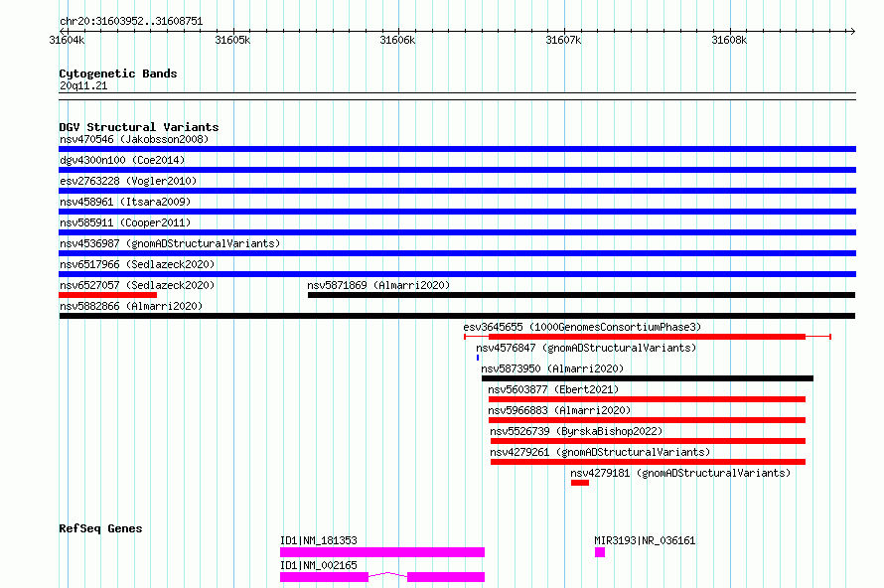Select the red bar for nsv5526739
Screen dimensions: 884x588
click(x=648, y=441)
